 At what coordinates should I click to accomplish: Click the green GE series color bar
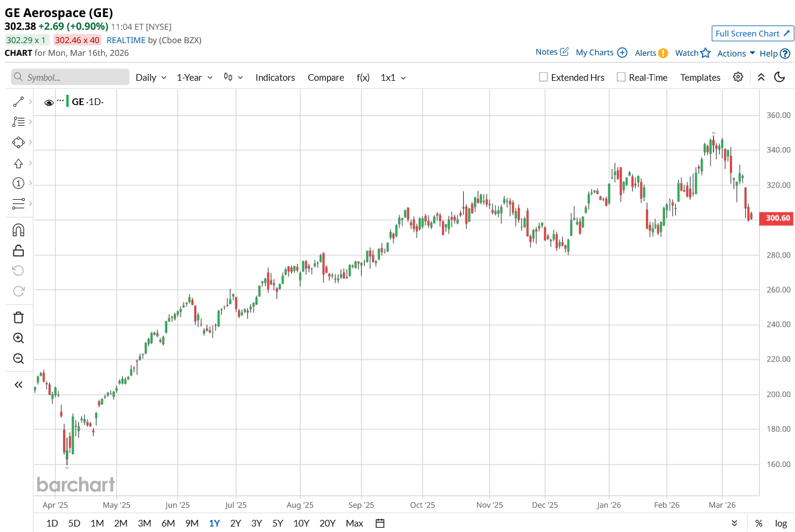[67, 101]
